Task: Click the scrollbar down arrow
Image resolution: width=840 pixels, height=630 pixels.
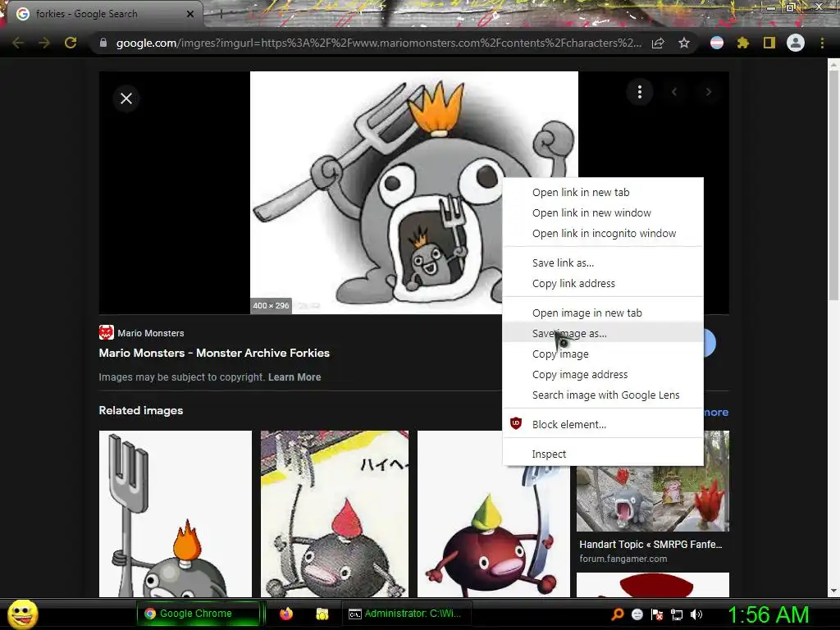Action: tap(833, 591)
